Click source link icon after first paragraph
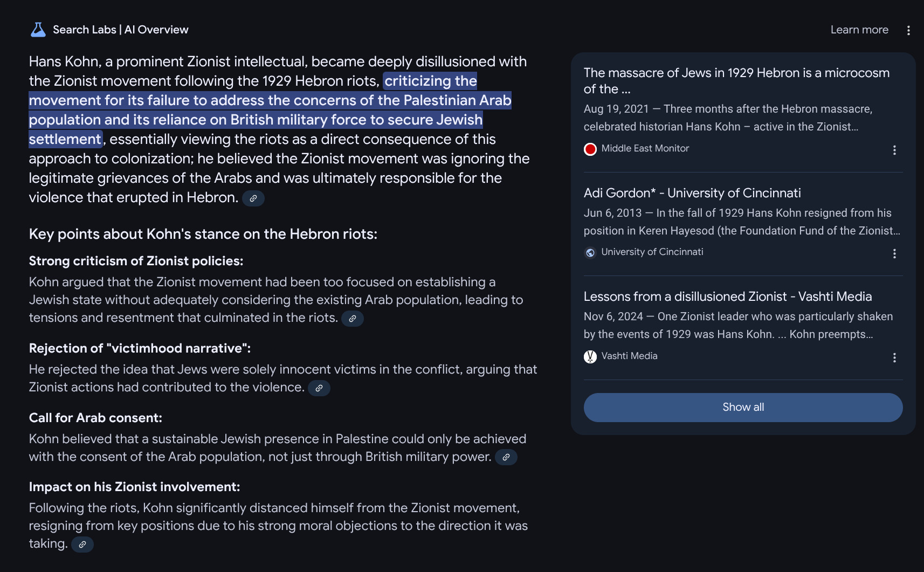Image resolution: width=924 pixels, height=572 pixels. 253,198
